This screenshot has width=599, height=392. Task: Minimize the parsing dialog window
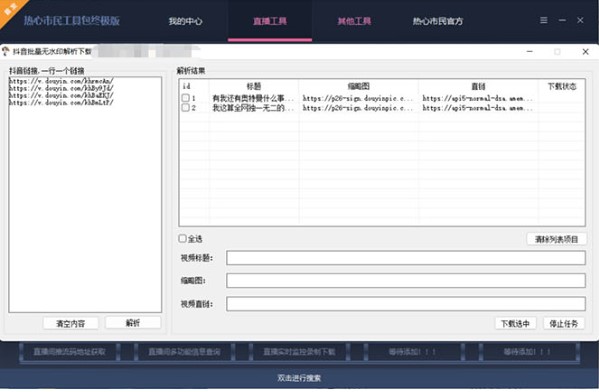click(x=529, y=52)
